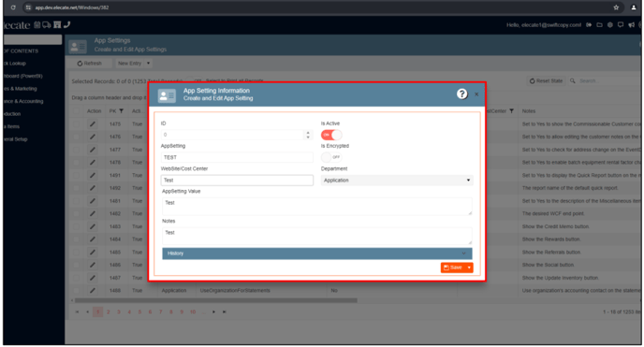644x347 pixels.
Task: Click the calculator icon beside the logo
Action: pyautogui.click(x=37, y=24)
